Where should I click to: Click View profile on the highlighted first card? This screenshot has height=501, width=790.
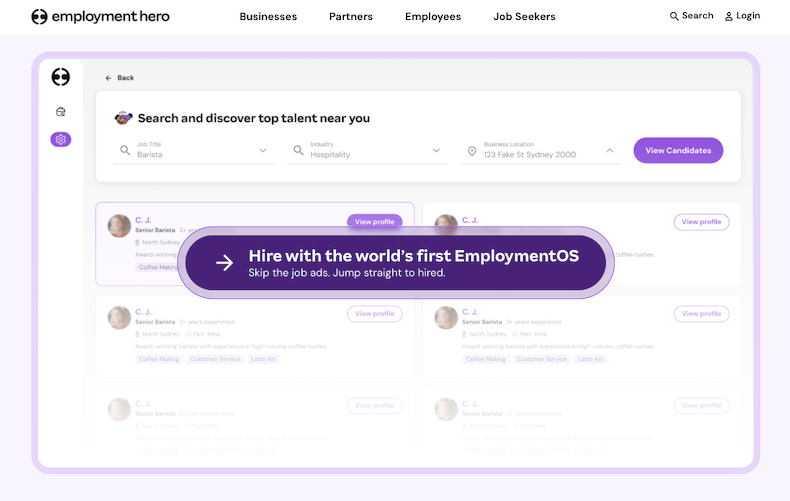pyautogui.click(x=374, y=222)
